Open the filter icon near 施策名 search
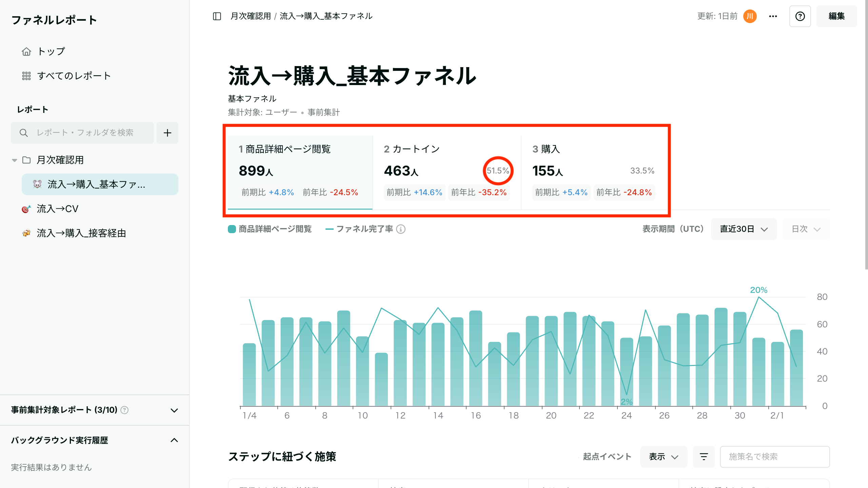This screenshot has width=868, height=488. (x=704, y=457)
